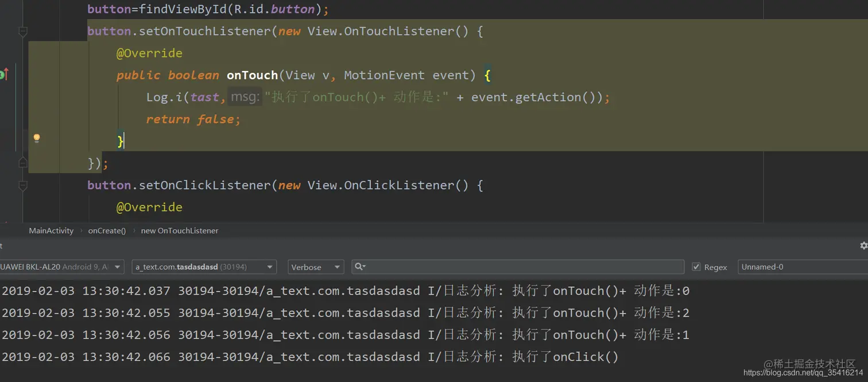
Task: Click the closing brace next to the caret
Action: (x=120, y=141)
